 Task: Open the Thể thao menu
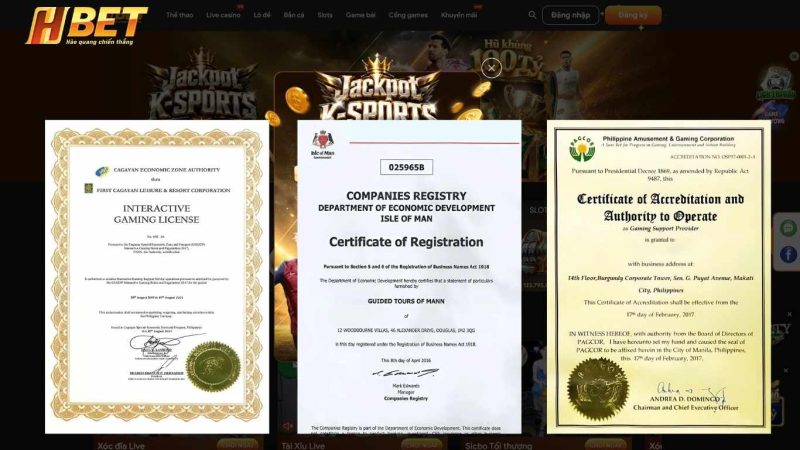coord(180,15)
